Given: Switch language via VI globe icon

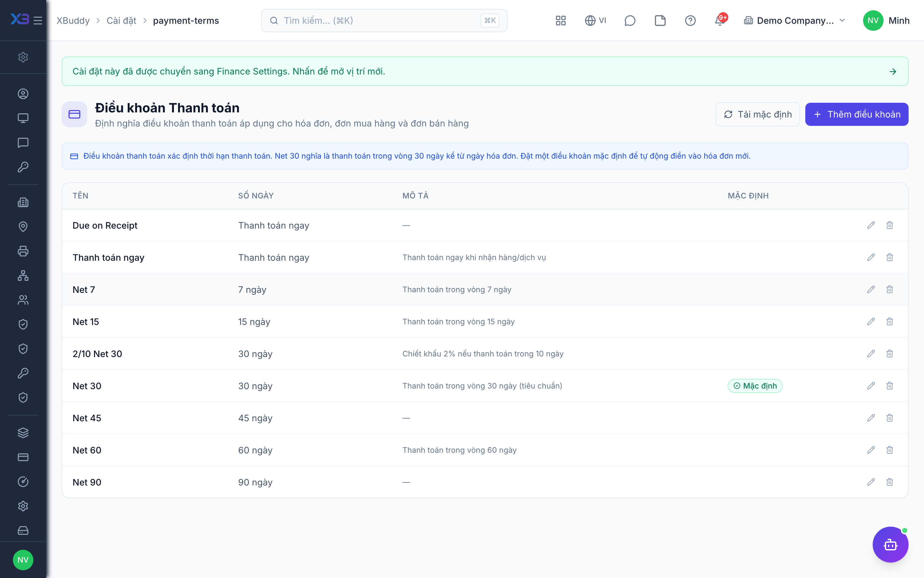Looking at the screenshot, I should [x=595, y=20].
